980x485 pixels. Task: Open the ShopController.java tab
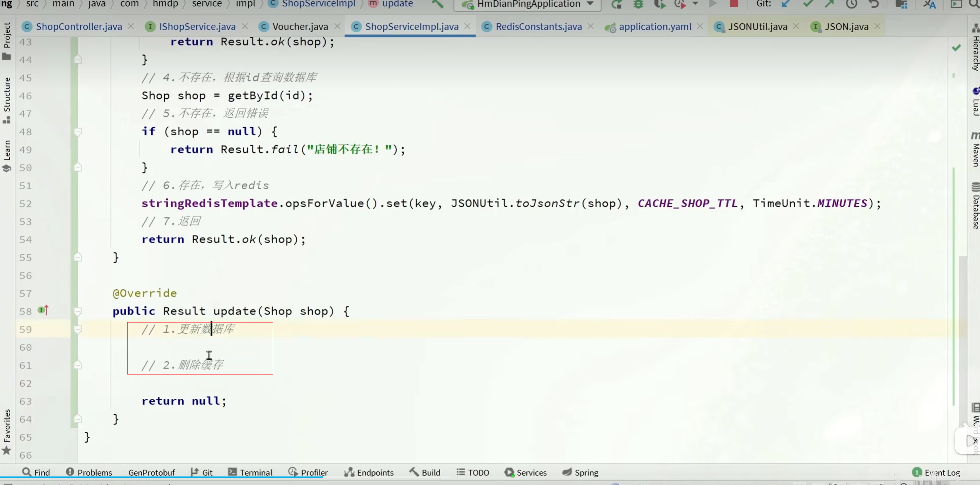[x=78, y=27]
